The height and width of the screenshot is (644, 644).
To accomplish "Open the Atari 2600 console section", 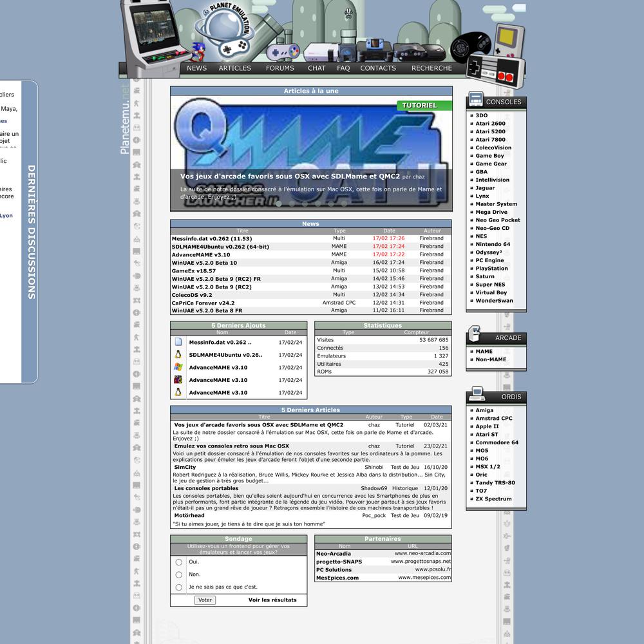I will tap(490, 124).
